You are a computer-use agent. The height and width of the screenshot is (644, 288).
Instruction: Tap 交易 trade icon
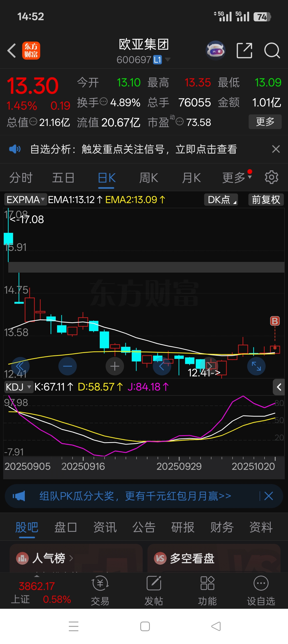click(x=100, y=591)
